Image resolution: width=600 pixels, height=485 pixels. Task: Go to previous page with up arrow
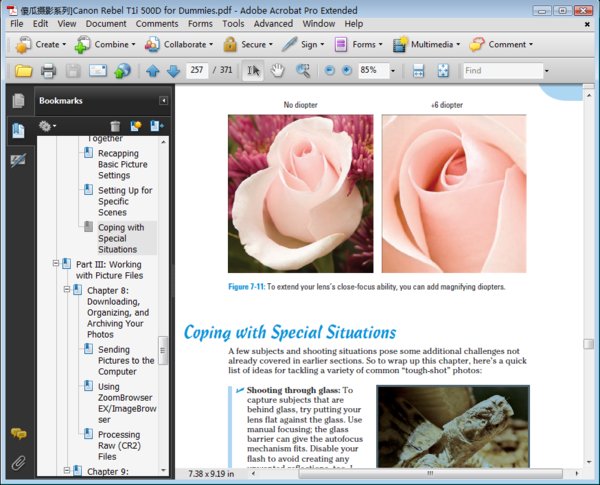coord(153,71)
